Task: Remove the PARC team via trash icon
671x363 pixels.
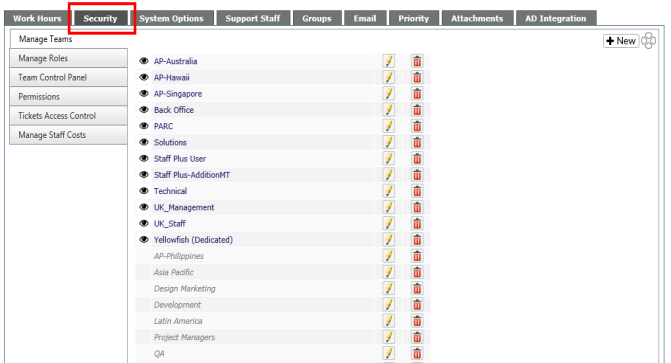Action: [x=417, y=126]
